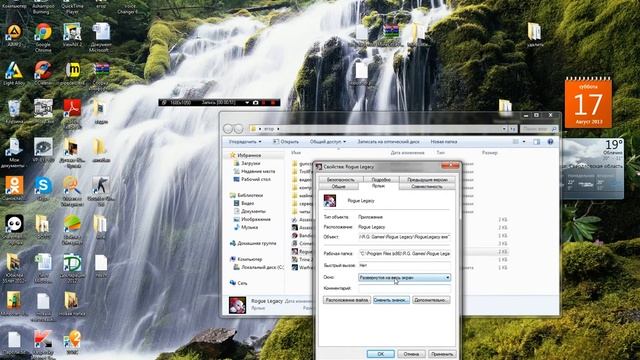640x360 pixels.
Task: Open the Общий доступ dropdown
Action: pos(328,142)
